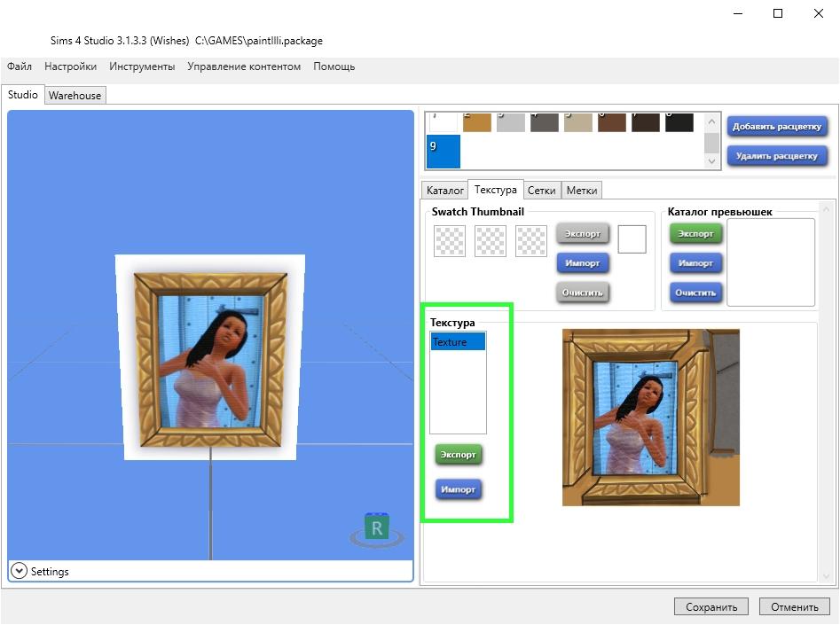
Task: Select the Texture item in the list
Action: click(458, 342)
